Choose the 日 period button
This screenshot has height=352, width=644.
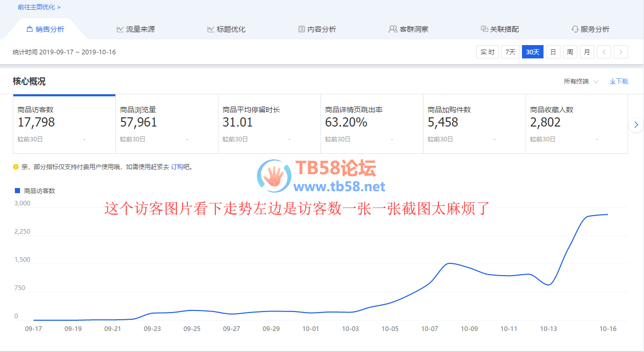pyautogui.click(x=553, y=52)
